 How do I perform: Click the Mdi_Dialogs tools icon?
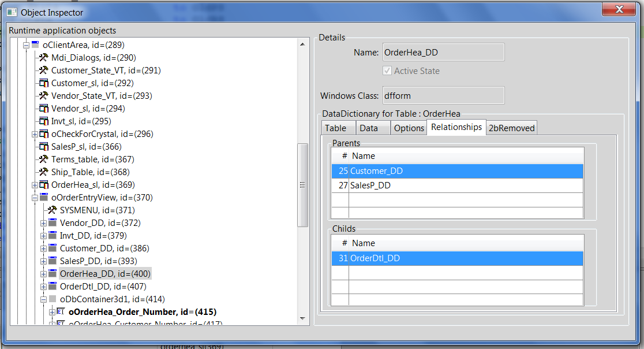43,58
